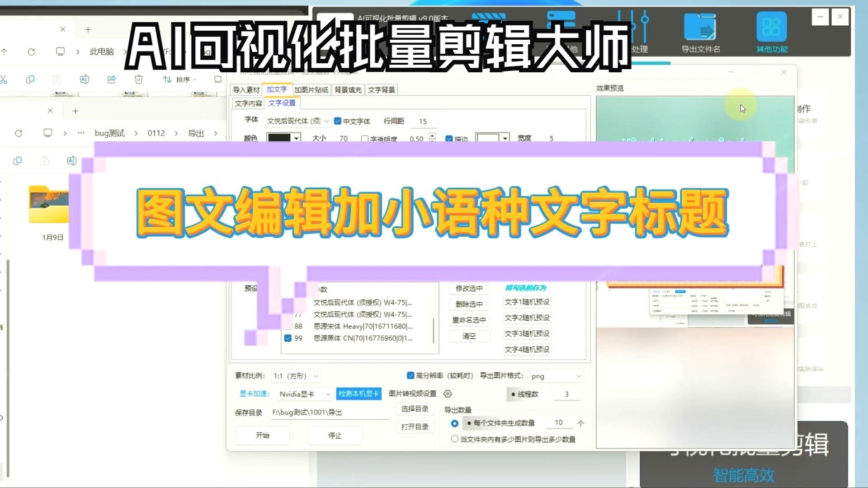Click the Refresh icon in the upper Explorer window
The width and height of the screenshot is (868, 488).
(31, 52)
